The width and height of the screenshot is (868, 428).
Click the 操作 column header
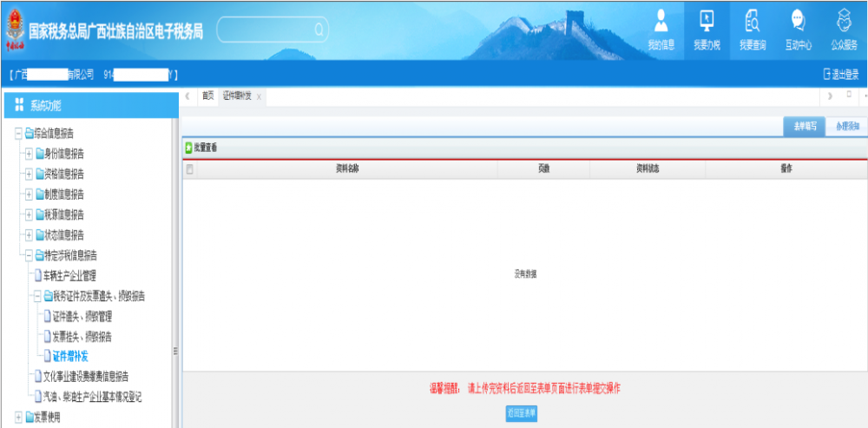point(786,169)
